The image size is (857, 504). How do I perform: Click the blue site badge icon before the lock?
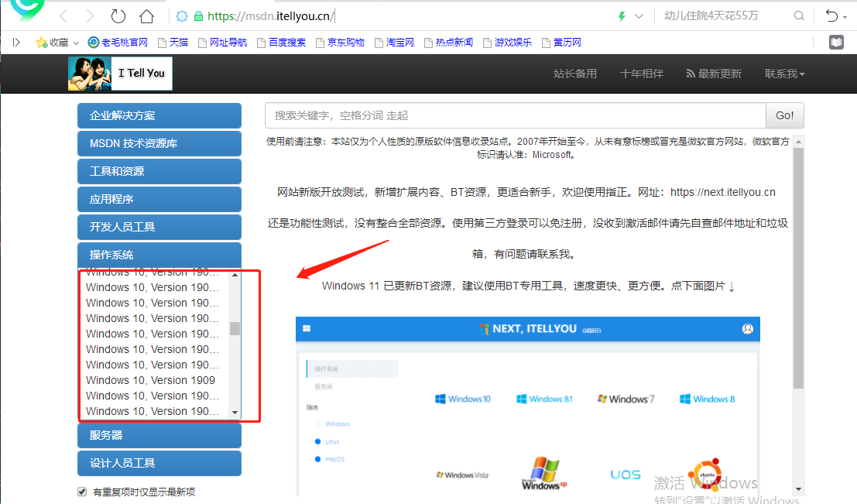(182, 16)
